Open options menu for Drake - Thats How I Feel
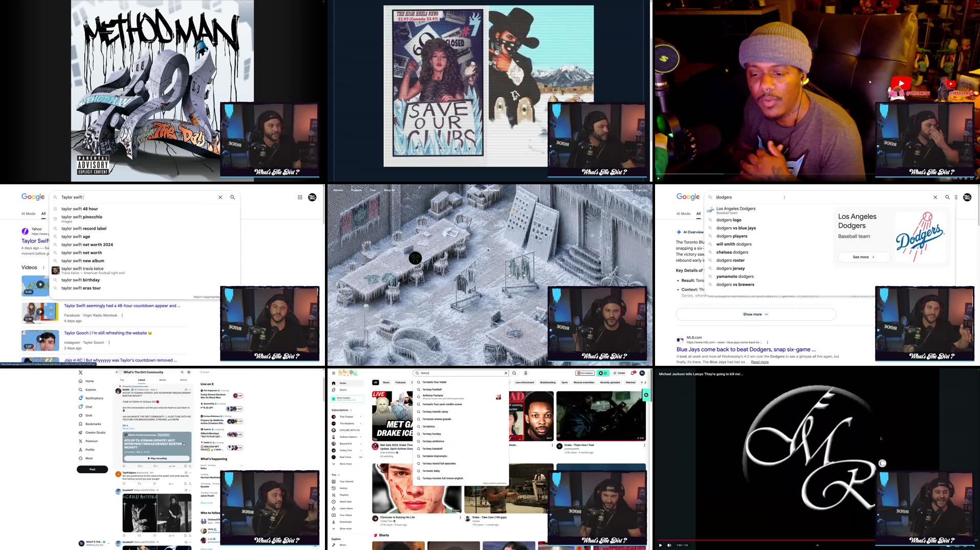Image resolution: width=980 pixels, height=550 pixels. tap(644, 446)
